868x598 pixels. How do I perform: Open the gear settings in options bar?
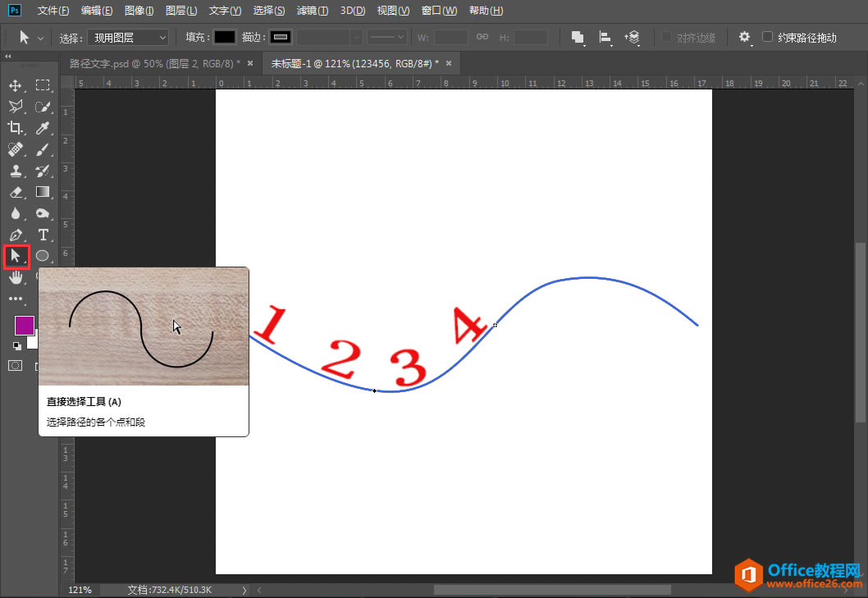click(745, 37)
